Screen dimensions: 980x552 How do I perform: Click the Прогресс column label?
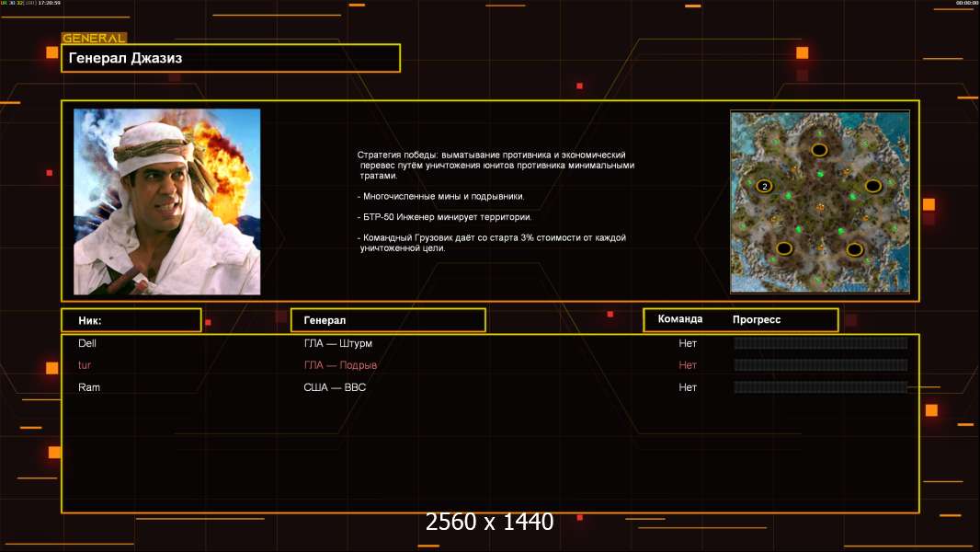tap(757, 319)
